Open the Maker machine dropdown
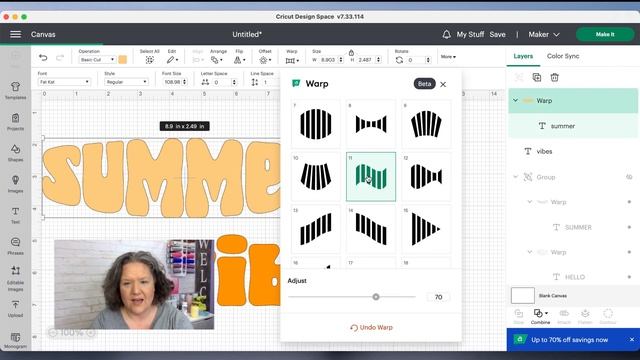The image size is (640, 360). [544, 35]
